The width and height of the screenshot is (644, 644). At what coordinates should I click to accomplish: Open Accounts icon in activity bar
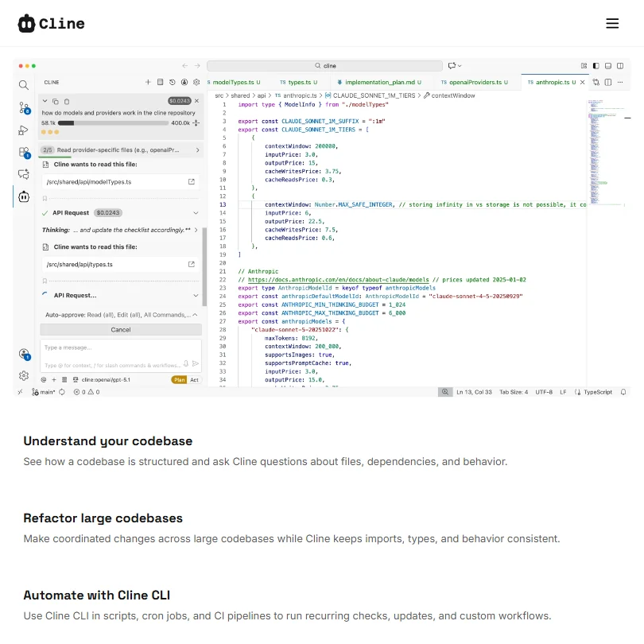point(24,354)
